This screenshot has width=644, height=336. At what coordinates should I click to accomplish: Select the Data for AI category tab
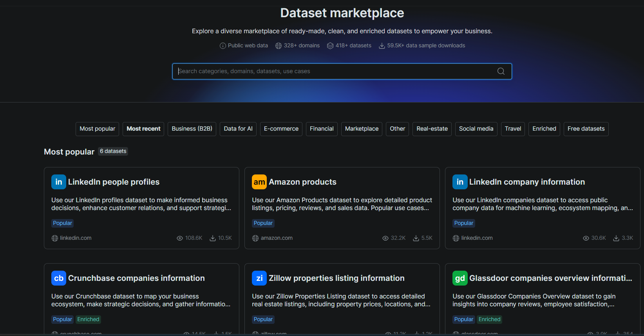[x=238, y=129]
